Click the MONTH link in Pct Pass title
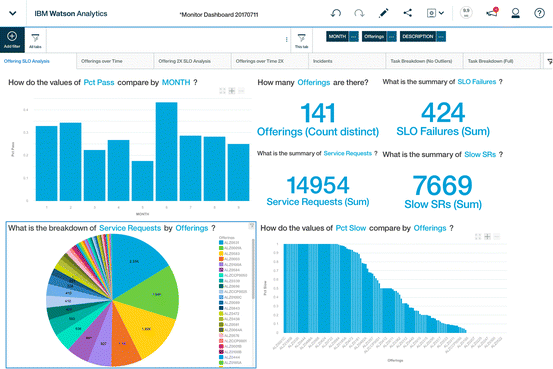 pos(176,83)
